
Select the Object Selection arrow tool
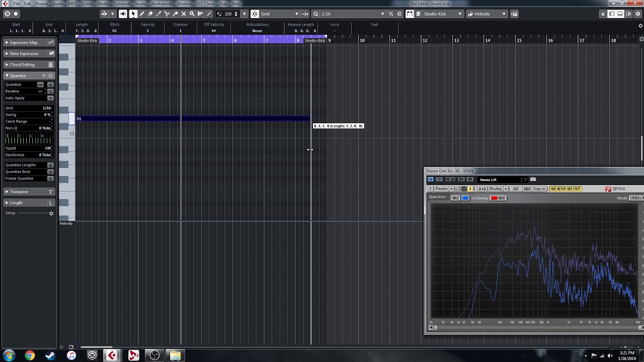[133, 14]
